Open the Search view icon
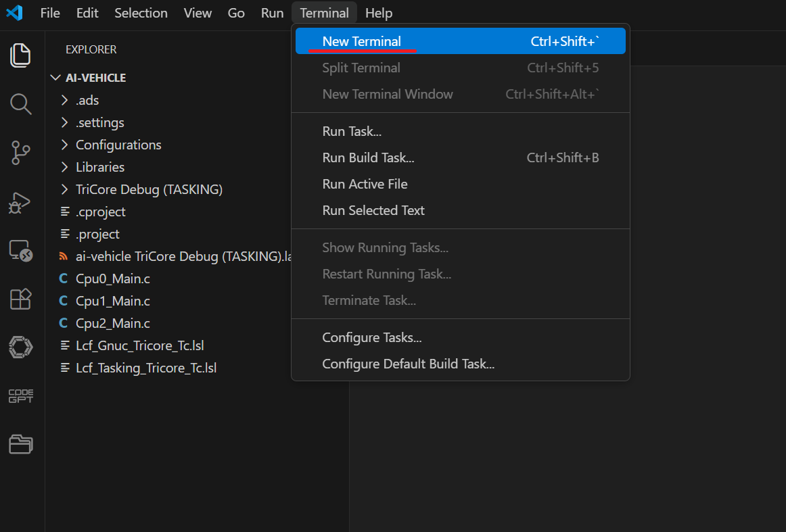Screen dimensions: 786x532 [x=20, y=104]
